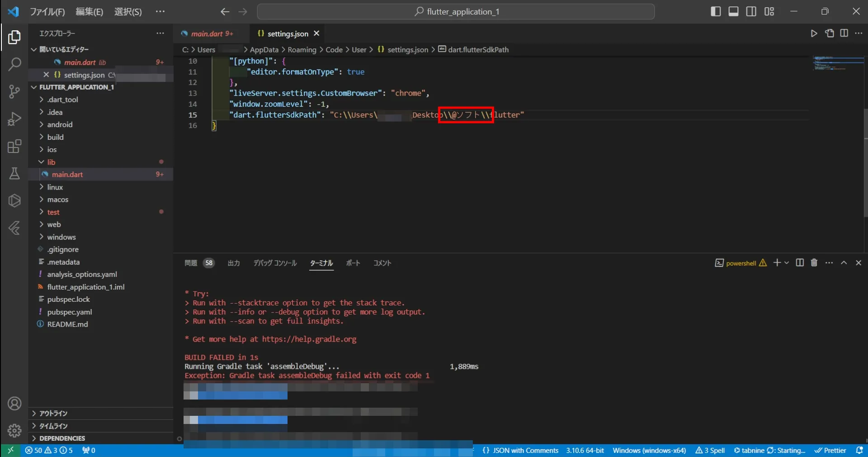Open the Manage gear settings menu
868x457 pixels.
pyautogui.click(x=14, y=430)
